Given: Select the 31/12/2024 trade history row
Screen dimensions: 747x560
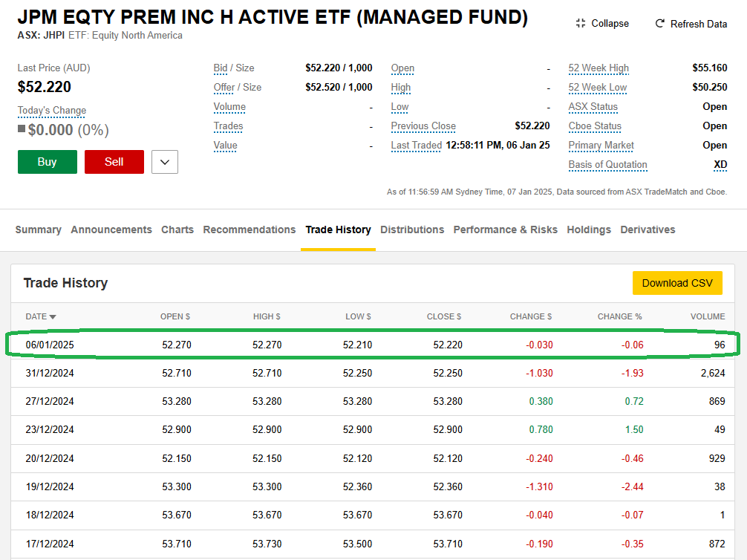Looking at the screenshot, I should tap(373, 373).
